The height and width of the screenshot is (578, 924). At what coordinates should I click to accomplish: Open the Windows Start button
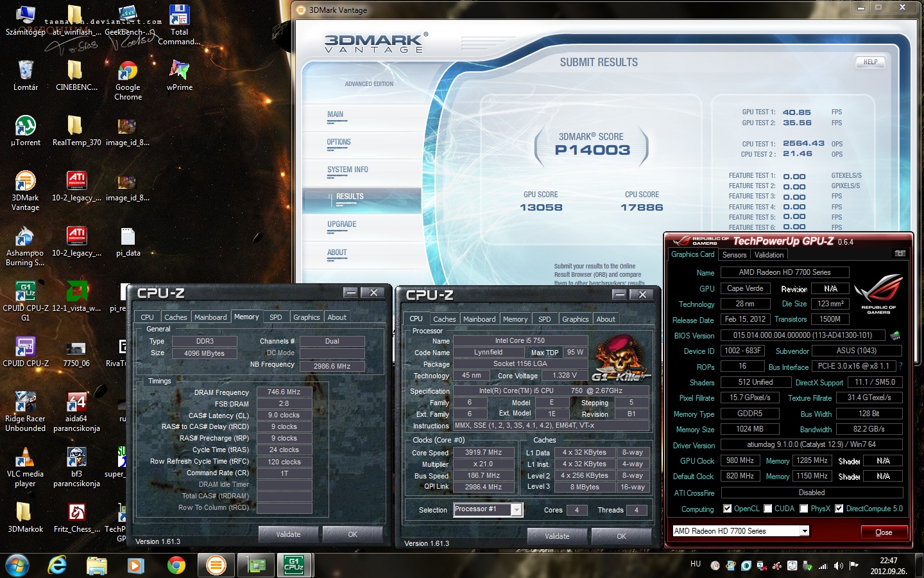tap(17, 565)
